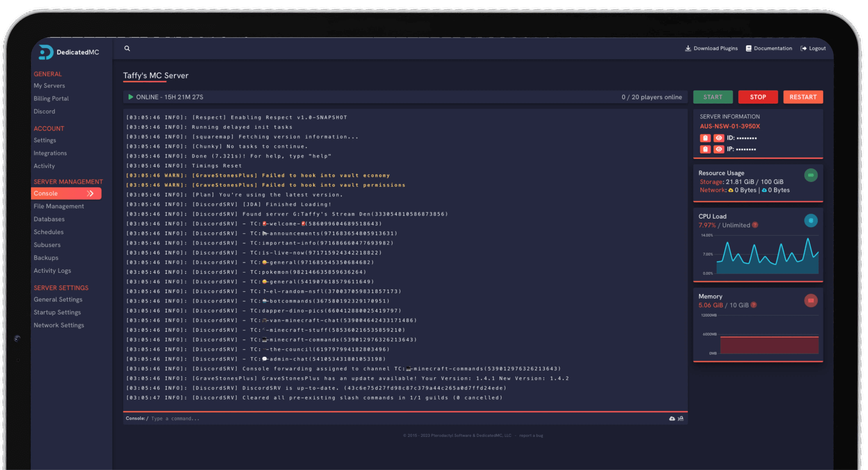Open Schedules page

(49, 232)
